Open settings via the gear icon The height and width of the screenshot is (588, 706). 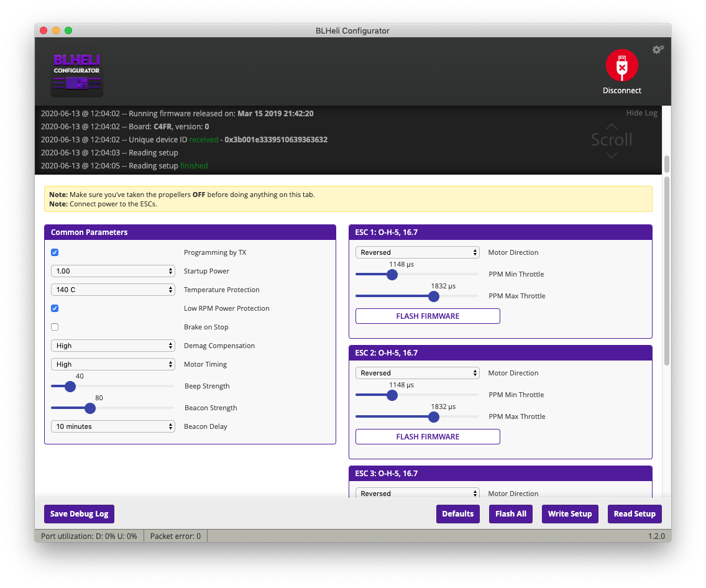658,50
